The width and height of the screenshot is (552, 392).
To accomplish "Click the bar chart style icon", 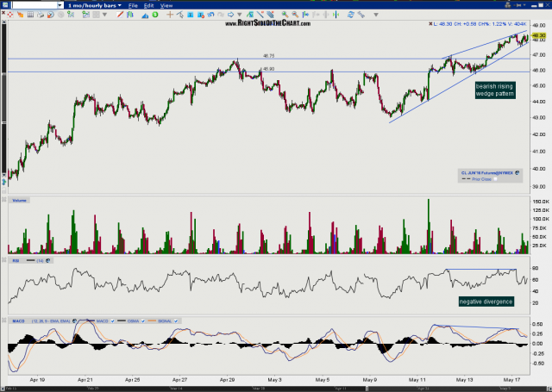I will pos(130,15).
